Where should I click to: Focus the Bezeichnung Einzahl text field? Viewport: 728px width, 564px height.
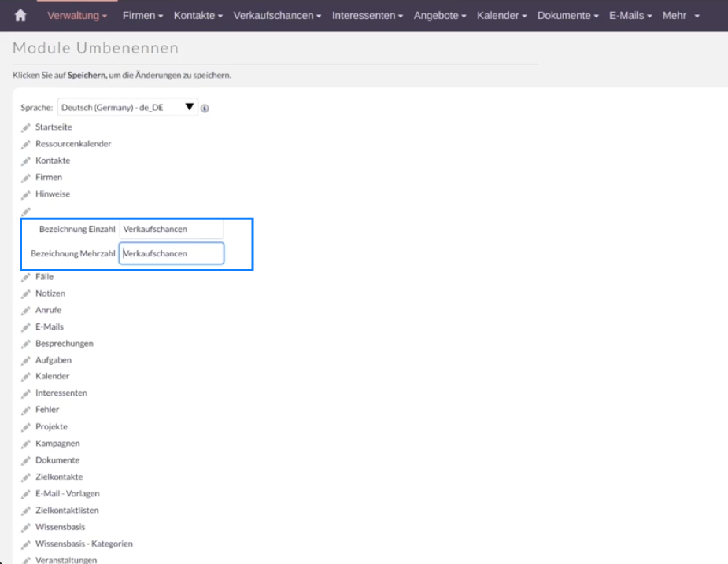(x=172, y=230)
